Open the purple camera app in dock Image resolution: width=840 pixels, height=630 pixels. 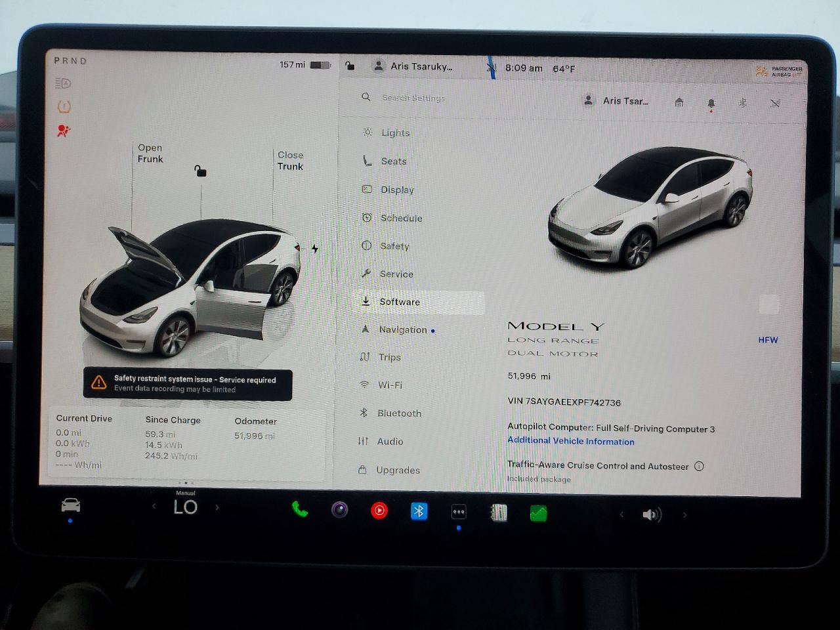339,510
